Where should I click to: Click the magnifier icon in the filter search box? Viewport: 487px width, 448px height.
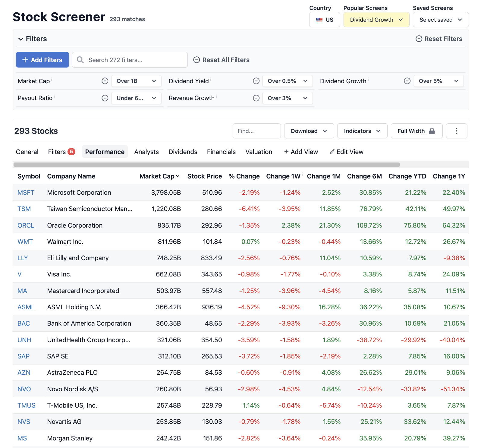click(80, 60)
